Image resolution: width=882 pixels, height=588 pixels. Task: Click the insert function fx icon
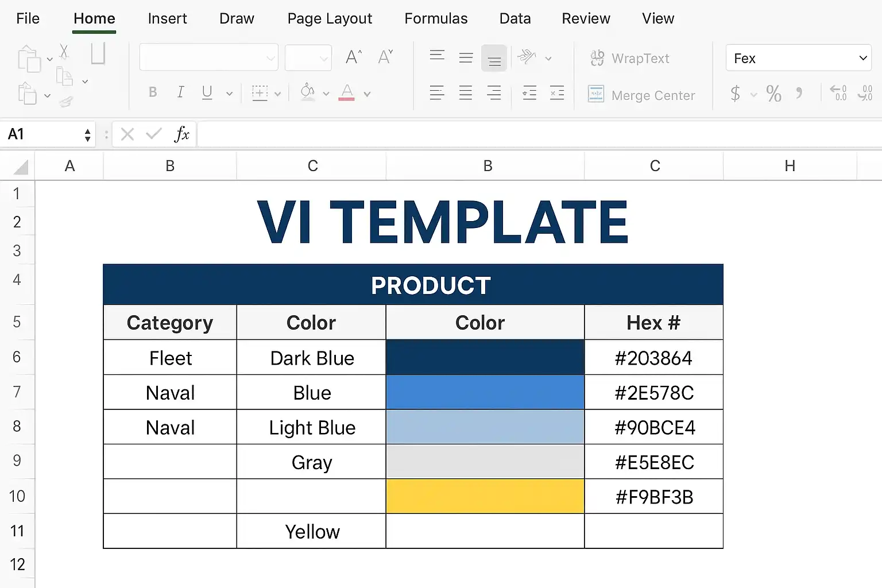[x=182, y=134]
